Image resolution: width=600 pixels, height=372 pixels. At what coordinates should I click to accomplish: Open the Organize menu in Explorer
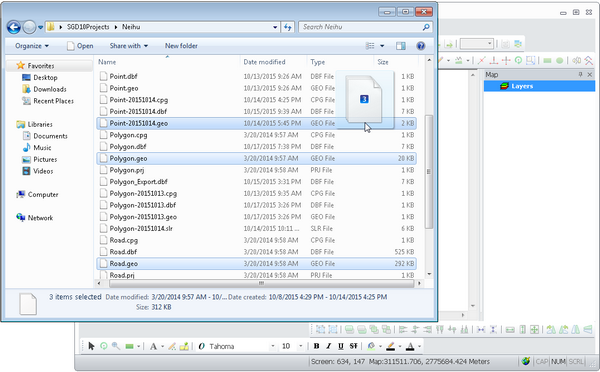point(32,46)
